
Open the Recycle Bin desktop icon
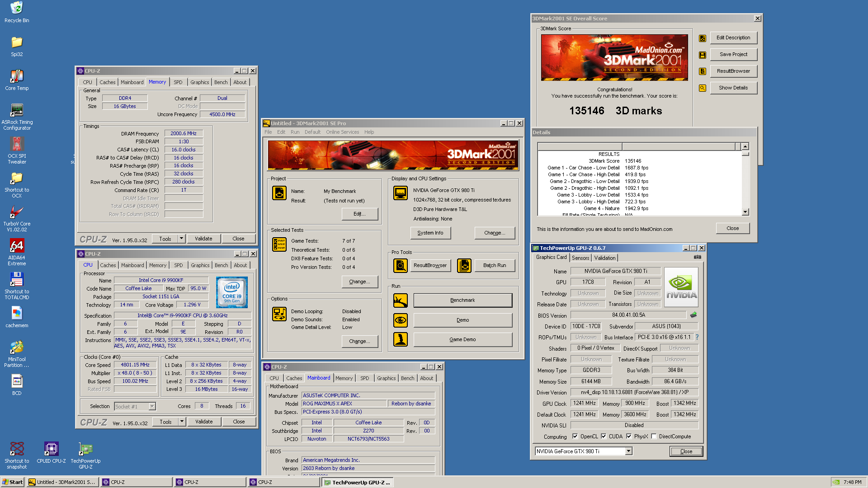point(17,12)
